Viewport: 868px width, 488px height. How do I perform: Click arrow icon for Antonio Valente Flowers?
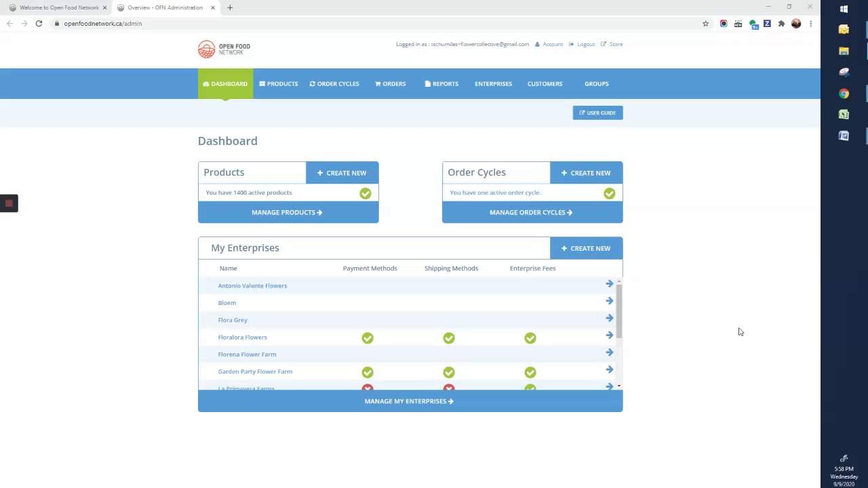(609, 283)
